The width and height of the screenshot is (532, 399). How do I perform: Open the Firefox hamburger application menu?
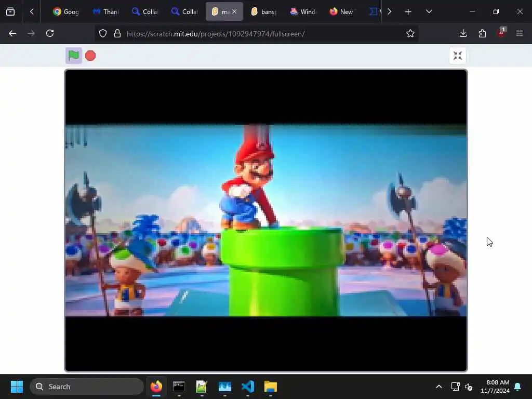click(520, 33)
